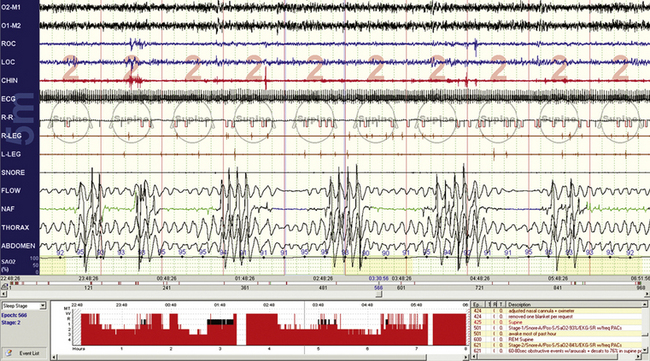Open the Sleep Stage dropdown
Screen dimensions: 650x361
tap(42, 306)
